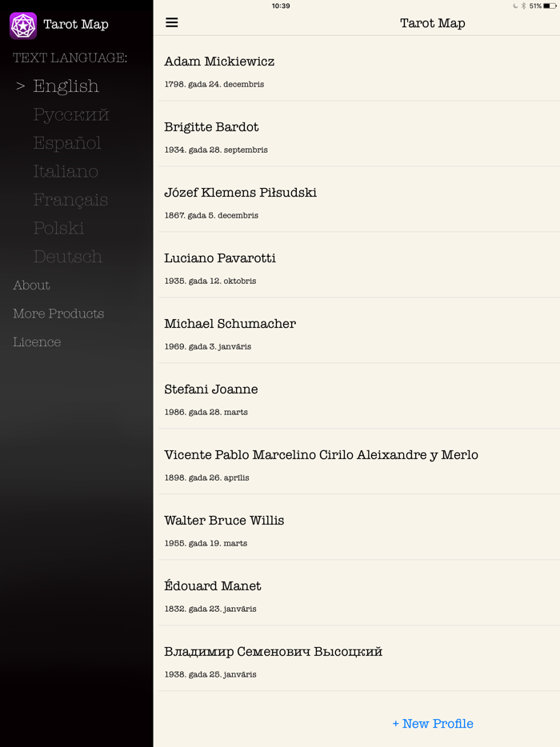Switch text language to Русский

tap(70, 115)
